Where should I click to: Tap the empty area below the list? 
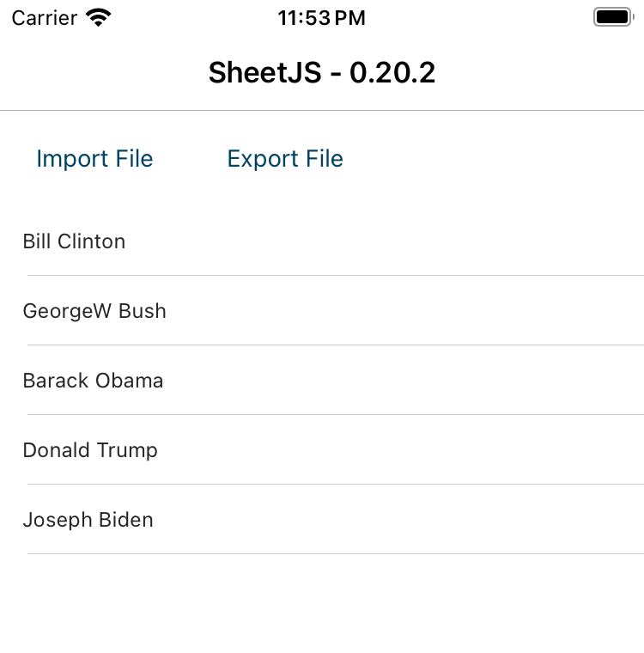tap(322, 606)
